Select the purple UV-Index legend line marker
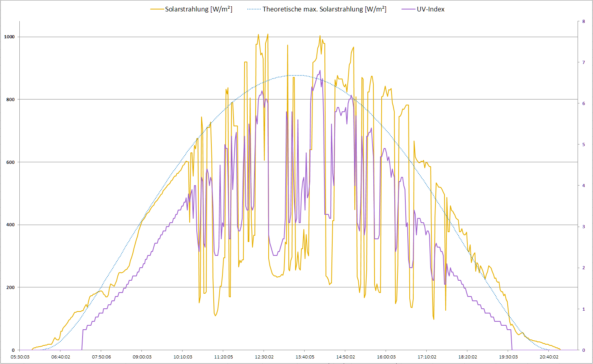Screen dimensions: 593x364 [409, 9]
